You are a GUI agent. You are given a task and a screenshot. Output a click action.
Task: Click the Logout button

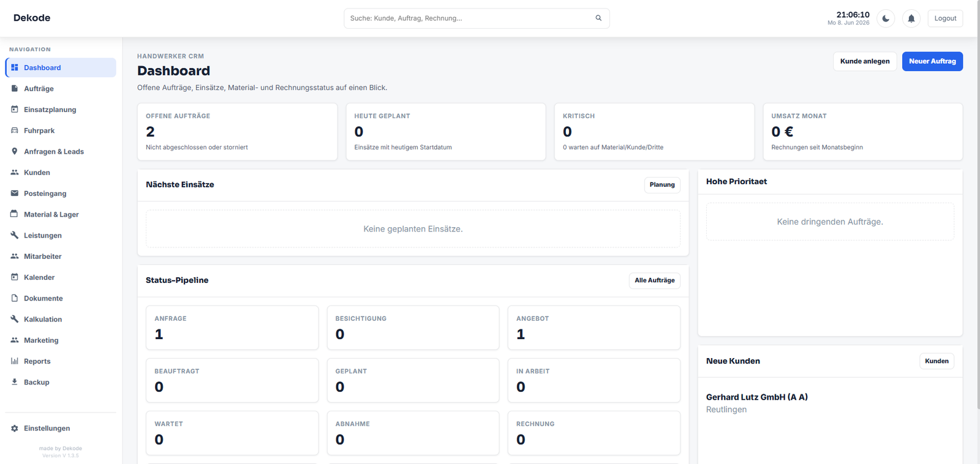point(945,18)
